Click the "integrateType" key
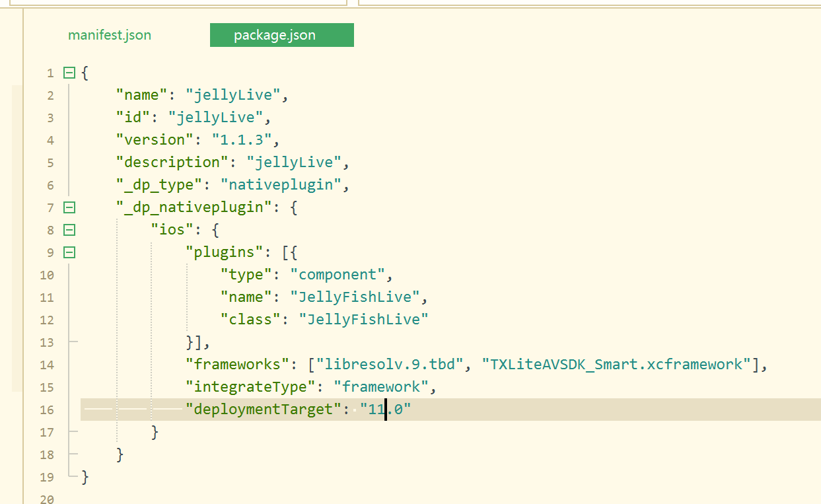Viewport: 821px width, 504px height. (254, 387)
